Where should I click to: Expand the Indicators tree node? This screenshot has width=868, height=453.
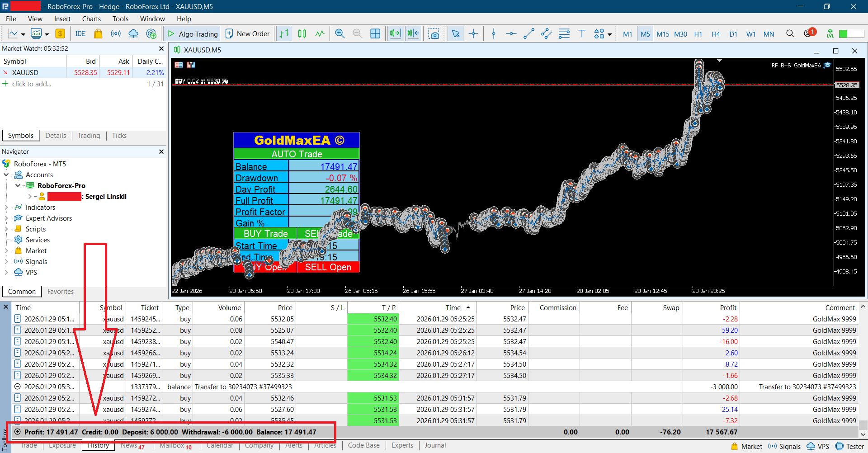click(x=6, y=208)
